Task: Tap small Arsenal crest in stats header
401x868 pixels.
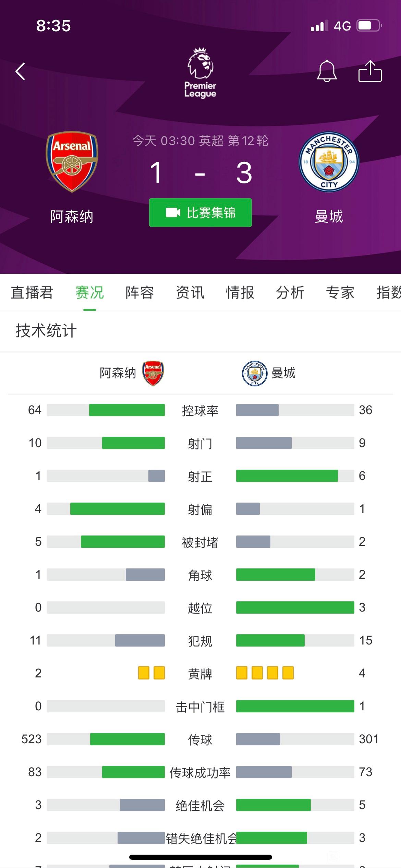Action: tap(153, 373)
